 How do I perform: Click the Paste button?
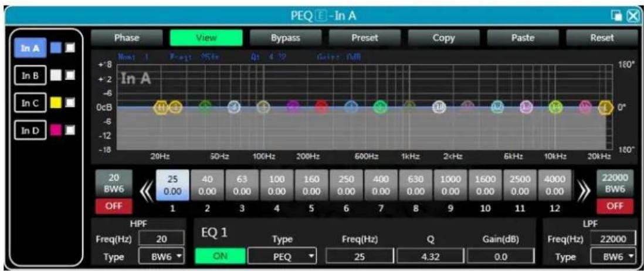[523, 38]
